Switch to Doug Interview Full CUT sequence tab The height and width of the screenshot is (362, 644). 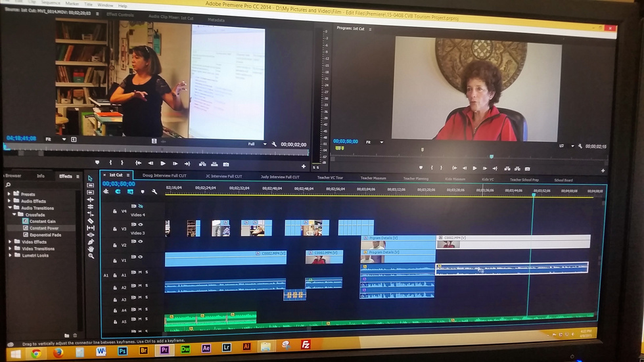[164, 177]
